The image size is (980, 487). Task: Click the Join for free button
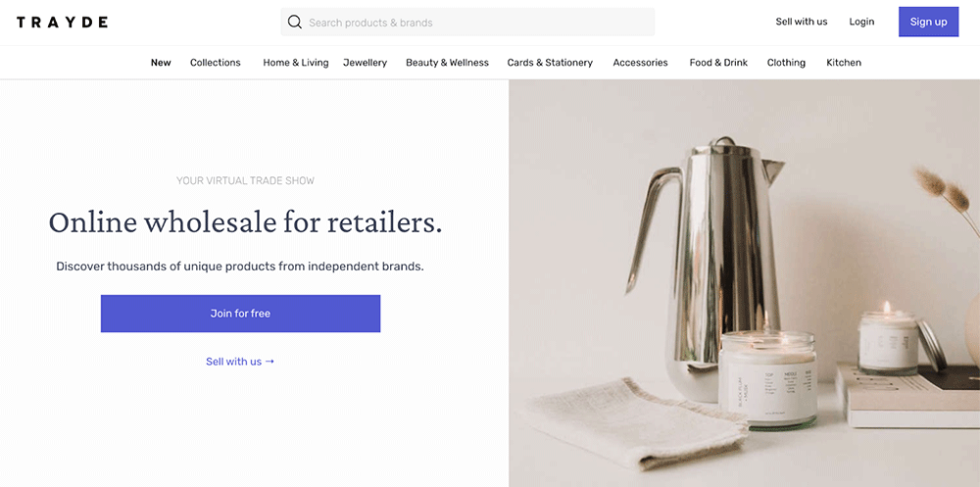(x=240, y=314)
